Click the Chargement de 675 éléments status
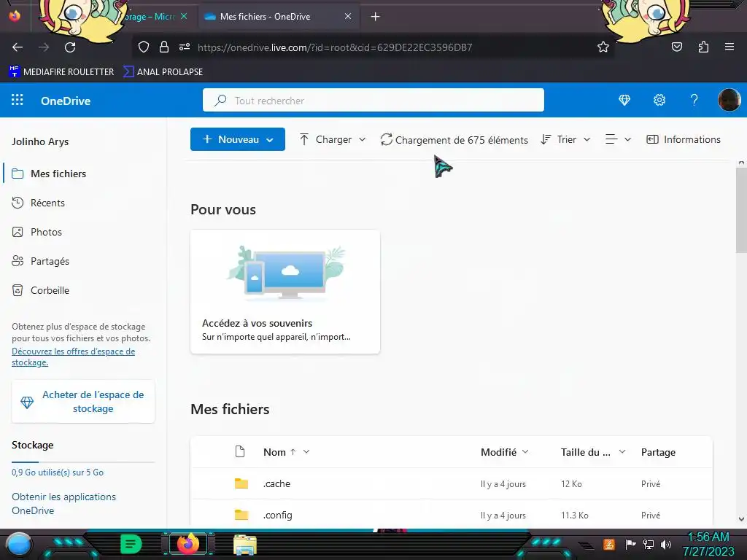Viewport: 747px width, 560px height. tap(454, 140)
